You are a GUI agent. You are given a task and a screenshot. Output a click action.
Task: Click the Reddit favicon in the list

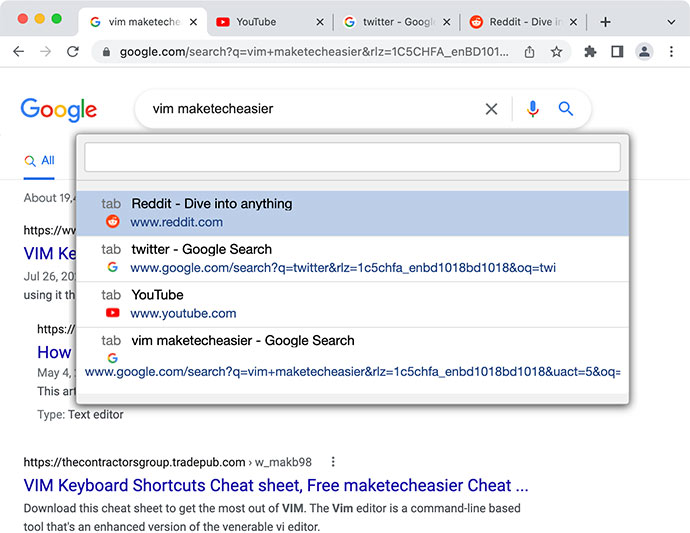tap(113, 221)
